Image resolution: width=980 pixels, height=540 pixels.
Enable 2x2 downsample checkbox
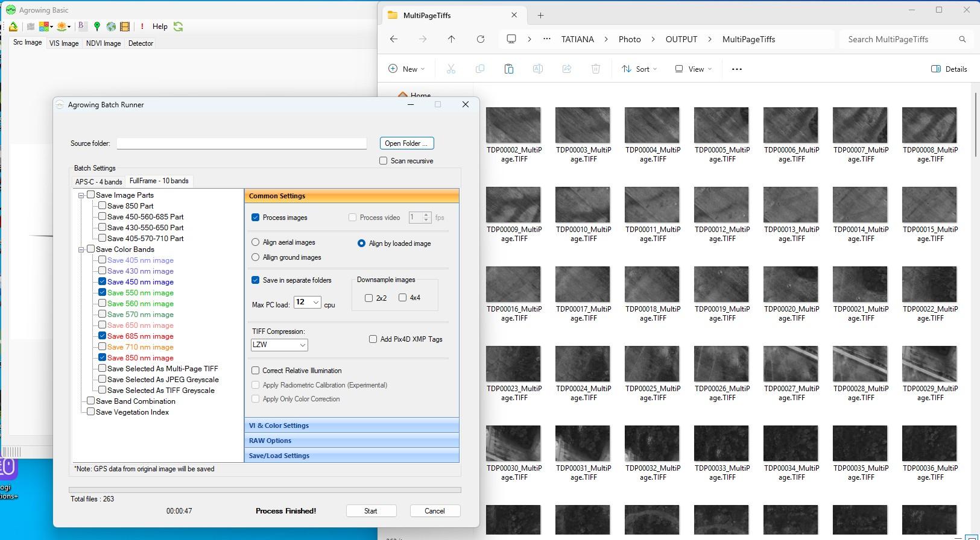368,298
